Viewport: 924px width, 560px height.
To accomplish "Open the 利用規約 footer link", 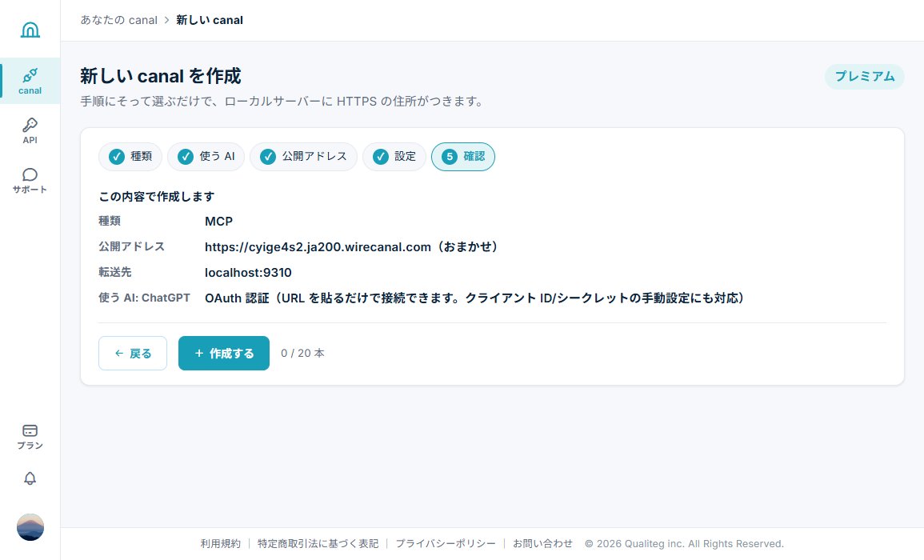I will (220, 543).
